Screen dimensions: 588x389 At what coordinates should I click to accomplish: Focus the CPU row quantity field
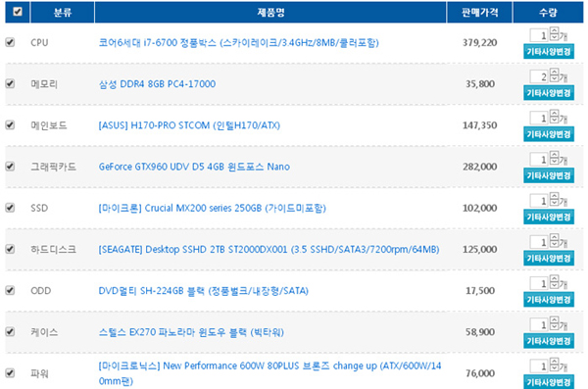point(539,35)
